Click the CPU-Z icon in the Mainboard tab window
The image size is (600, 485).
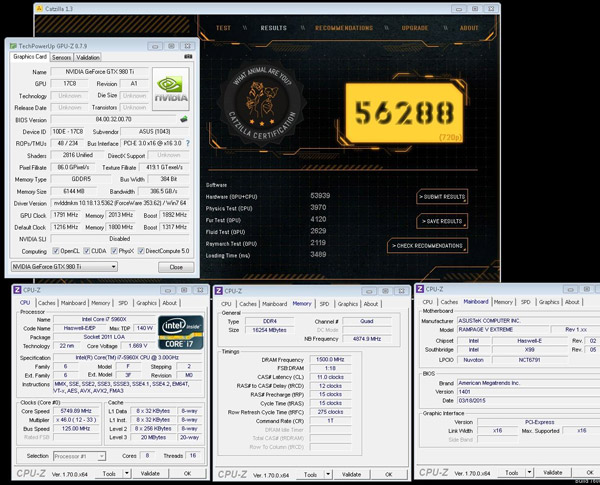[x=420, y=289]
